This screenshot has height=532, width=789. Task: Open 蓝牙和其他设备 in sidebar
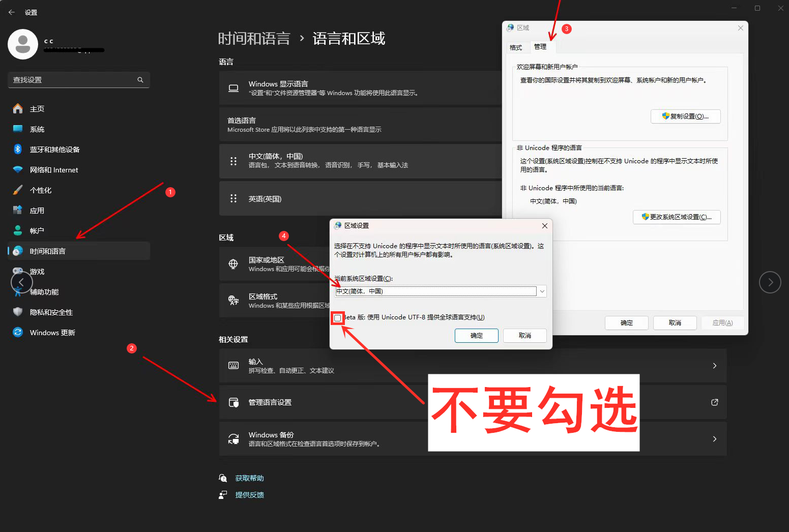click(x=79, y=150)
